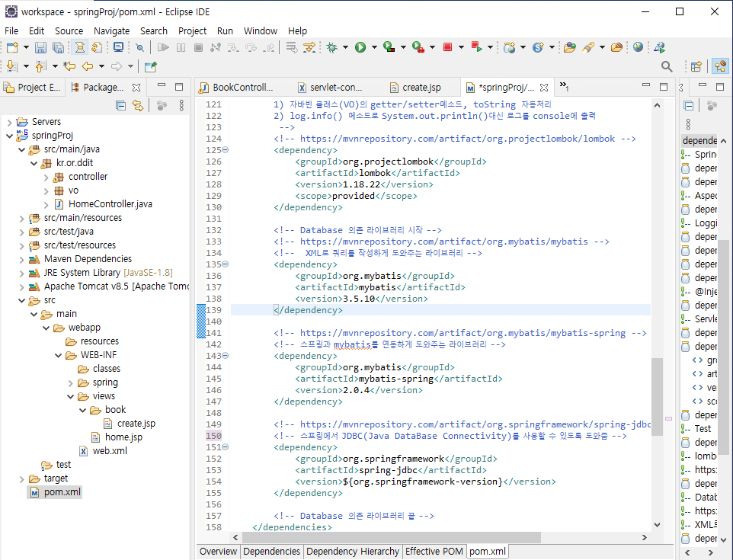Viewport: 733px width, 560px height.
Task: Open the Window menu
Action: (261, 30)
